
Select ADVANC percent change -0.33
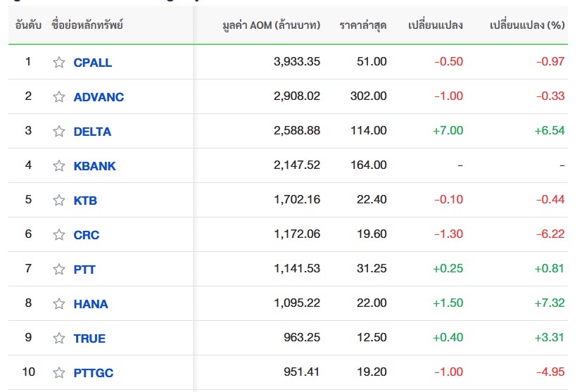click(550, 96)
